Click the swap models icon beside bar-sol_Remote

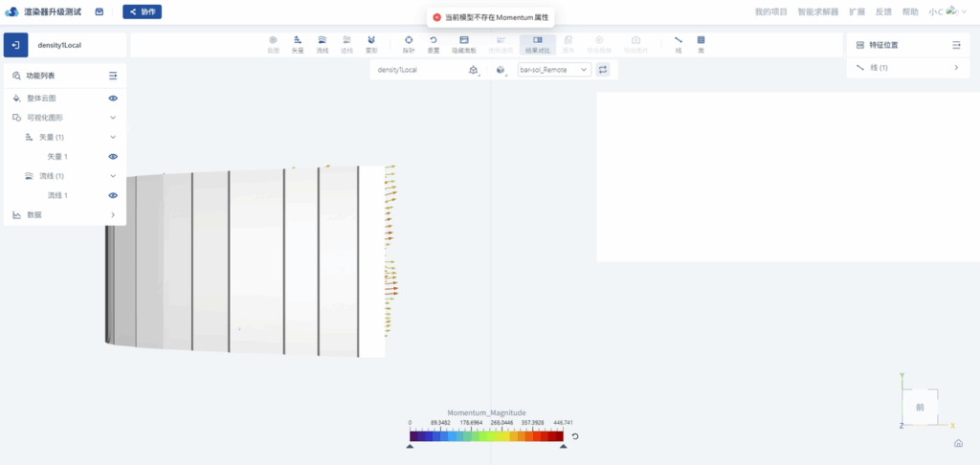coord(603,70)
